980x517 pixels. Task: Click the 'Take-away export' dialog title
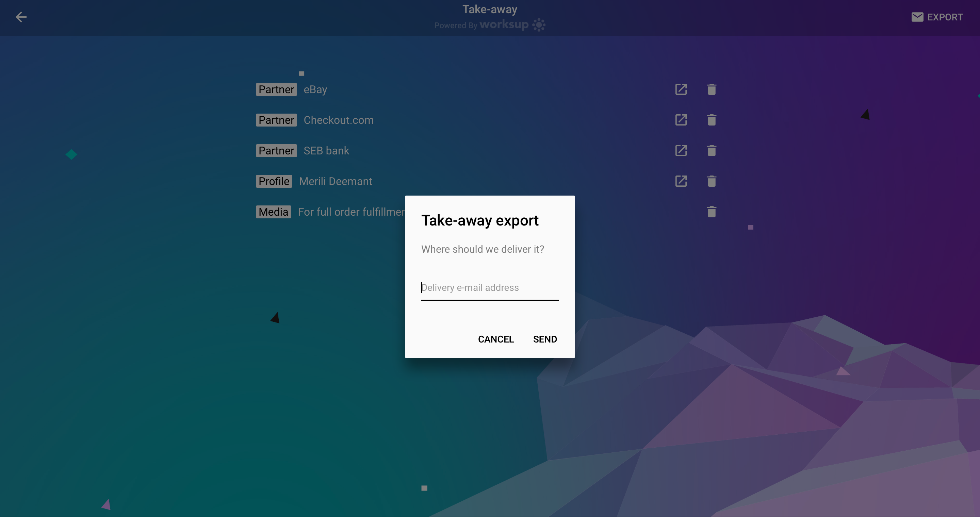point(480,220)
